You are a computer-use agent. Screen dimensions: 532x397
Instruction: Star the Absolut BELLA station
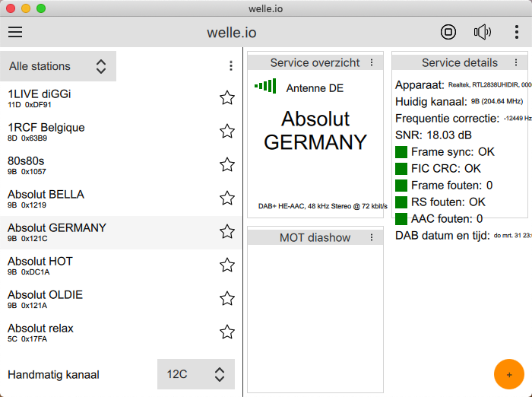point(227,198)
